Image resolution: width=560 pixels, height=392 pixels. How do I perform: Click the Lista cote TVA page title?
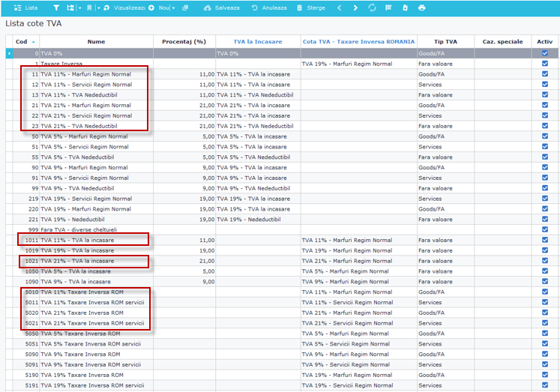tap(34, 23)
